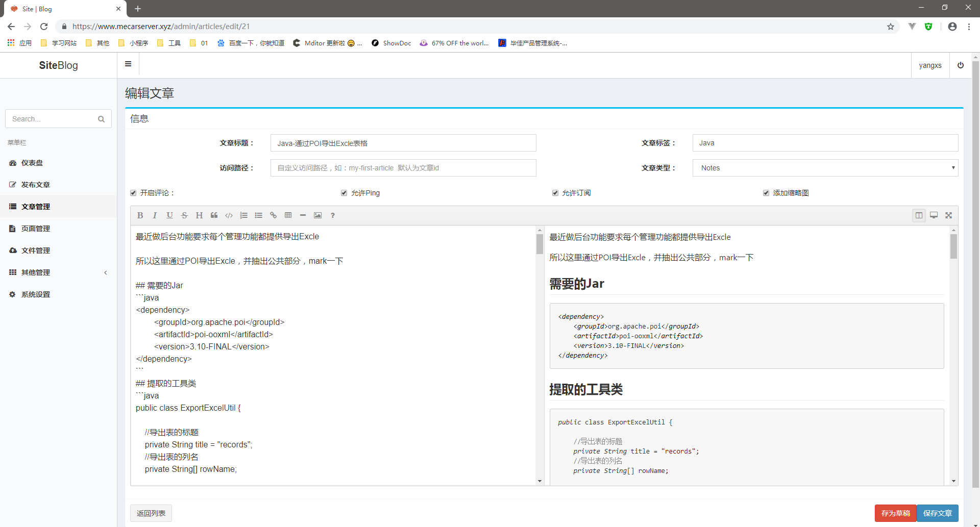This screenshot has height=527, width=980.
Task: Toggle the 允许Ping checkbox
Action: (344, 193)
